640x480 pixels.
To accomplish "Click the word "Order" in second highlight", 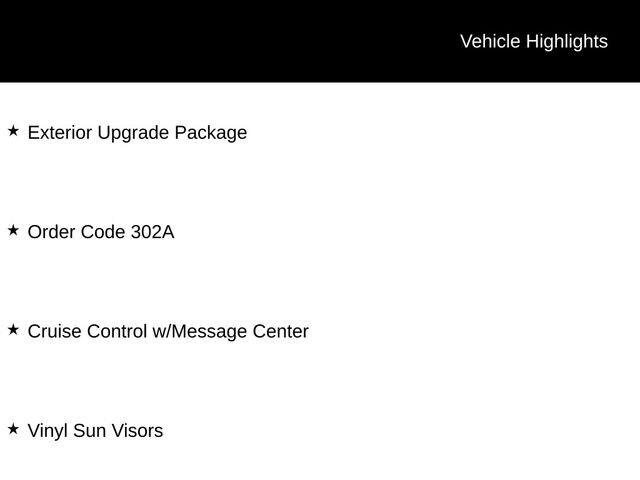I will coord(51,232).
